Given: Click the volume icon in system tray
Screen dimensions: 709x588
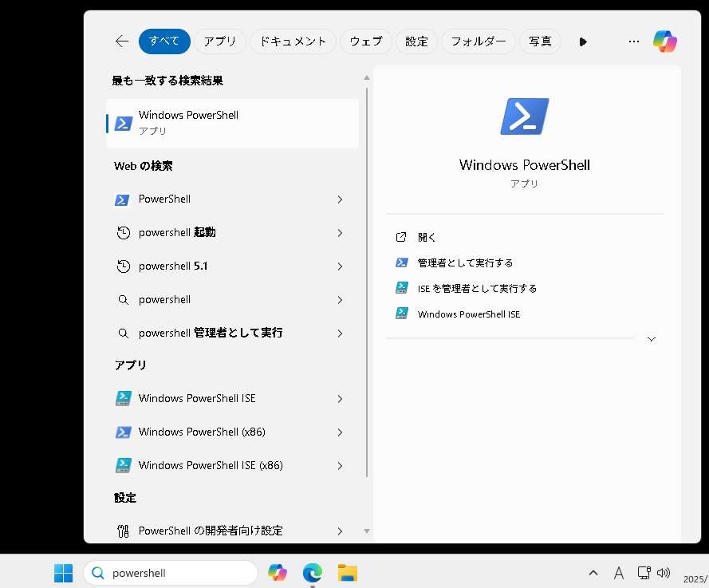Looking at the screenshot, I should coord(663,573).
